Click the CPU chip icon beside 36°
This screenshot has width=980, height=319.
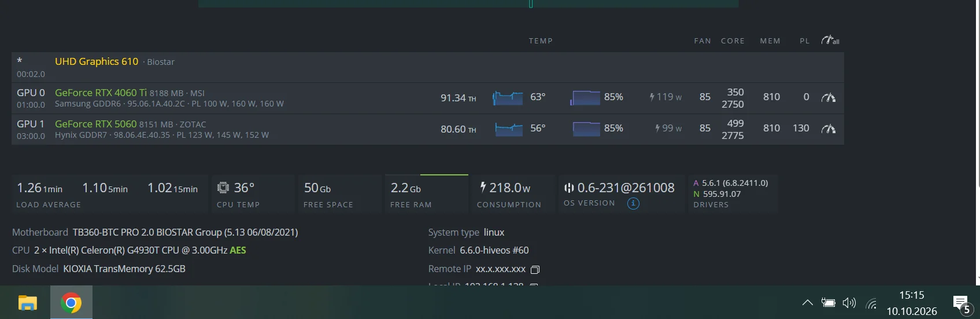click(x=223, y=188)
